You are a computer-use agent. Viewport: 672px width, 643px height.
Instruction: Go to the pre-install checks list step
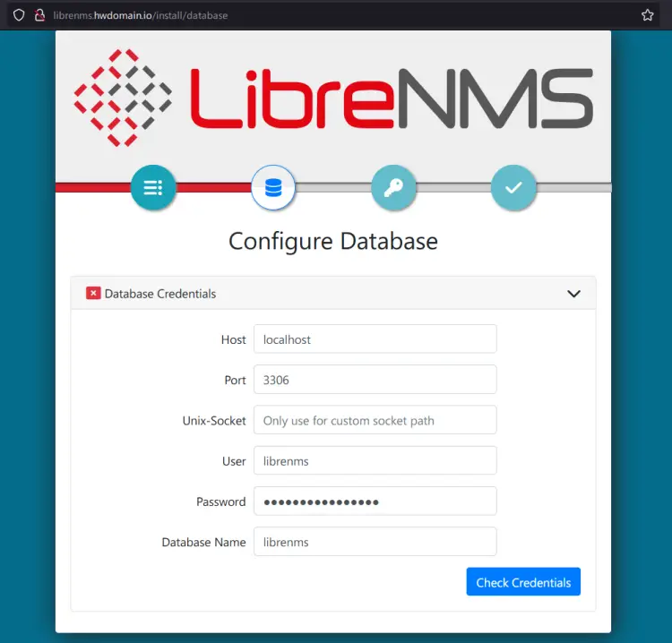[153, 188]
